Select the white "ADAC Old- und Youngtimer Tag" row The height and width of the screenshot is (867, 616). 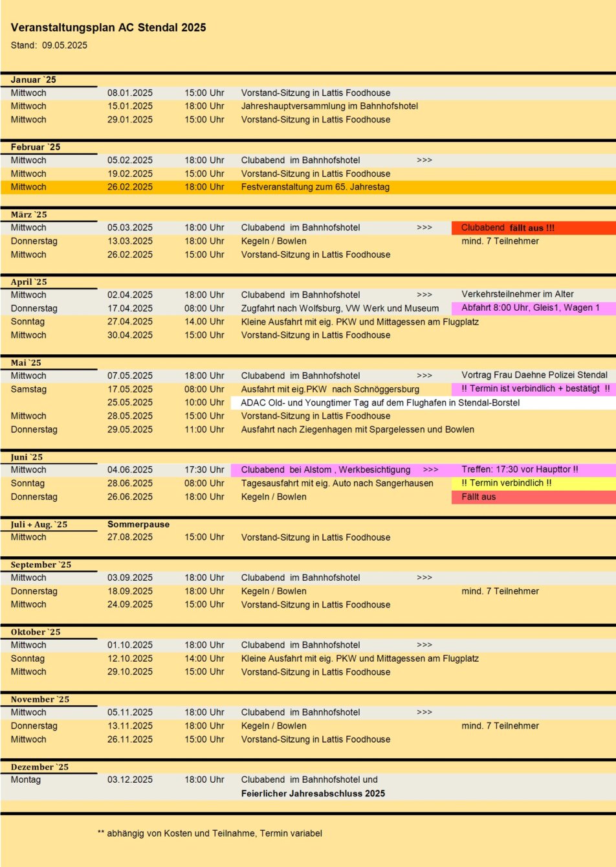(380, 403)
